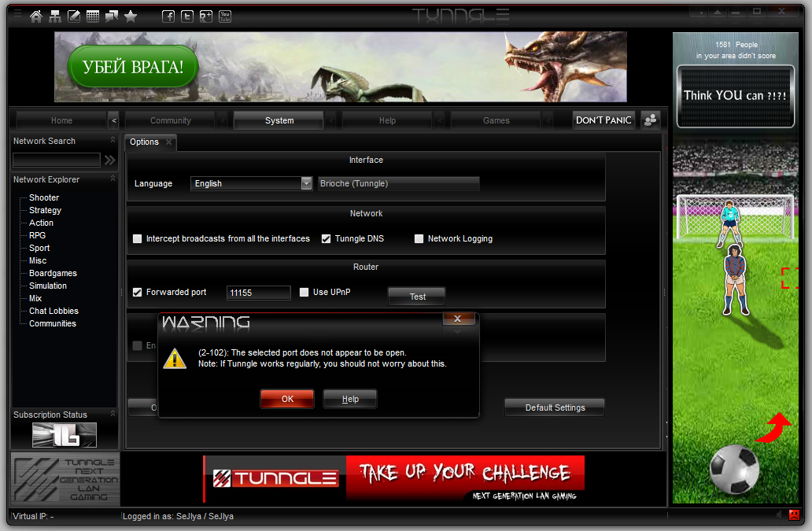Enable the Use UPnP checkbox

(x=304, y=292)
